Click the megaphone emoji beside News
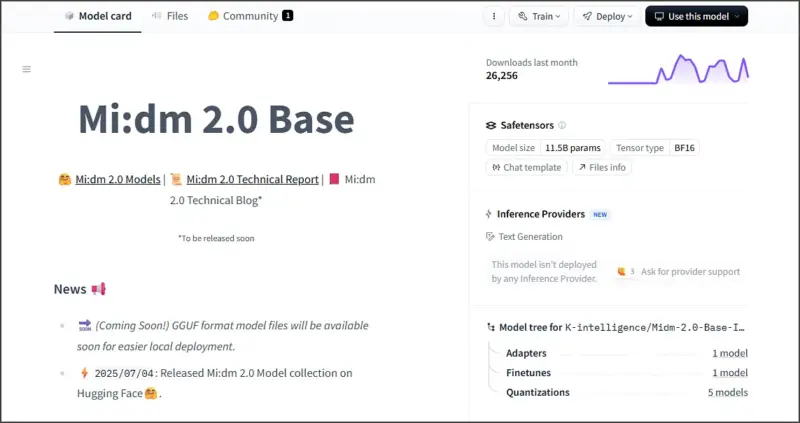 point(98,289)
